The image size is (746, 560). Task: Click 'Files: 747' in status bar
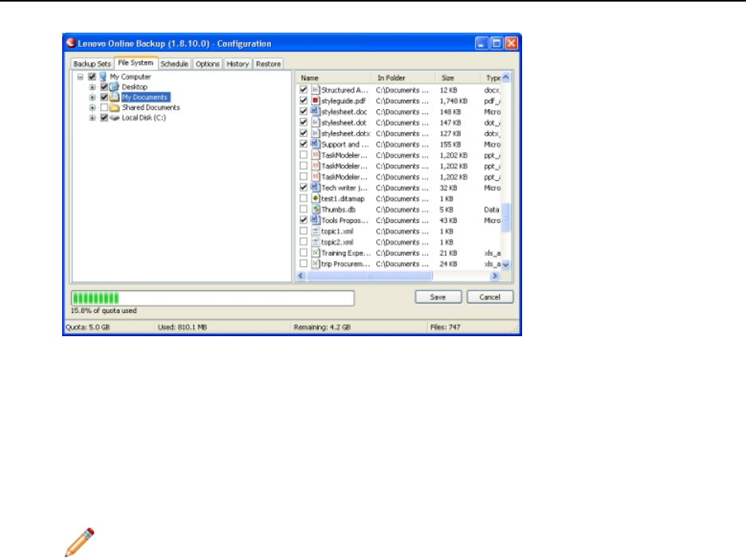pyautogui.click(x=445, y=327)
